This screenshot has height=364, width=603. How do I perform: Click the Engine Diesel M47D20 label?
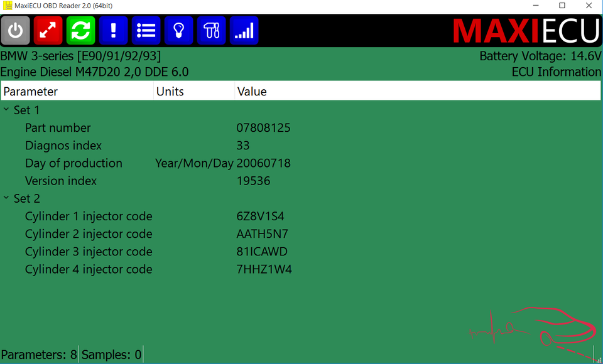(94, 72)
